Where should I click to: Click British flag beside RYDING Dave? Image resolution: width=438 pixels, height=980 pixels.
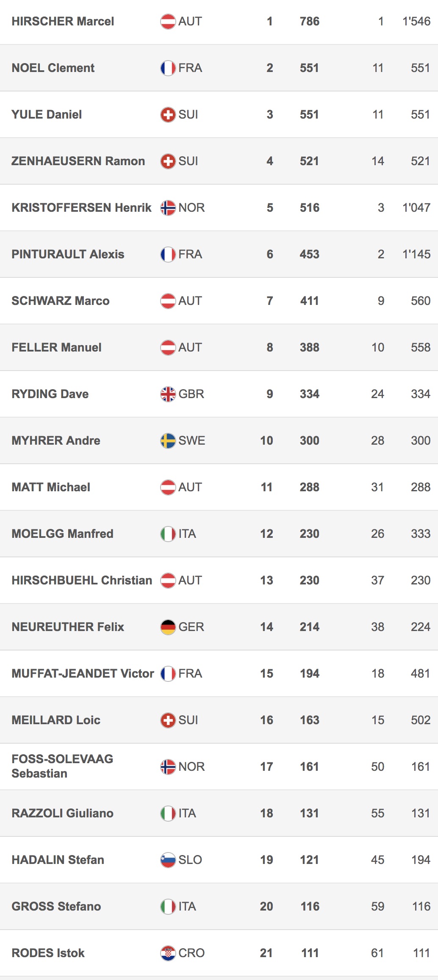(x=168, y=394)
